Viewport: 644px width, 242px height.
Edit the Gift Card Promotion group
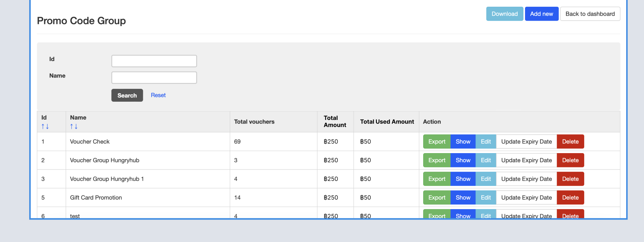click(485, 197)
